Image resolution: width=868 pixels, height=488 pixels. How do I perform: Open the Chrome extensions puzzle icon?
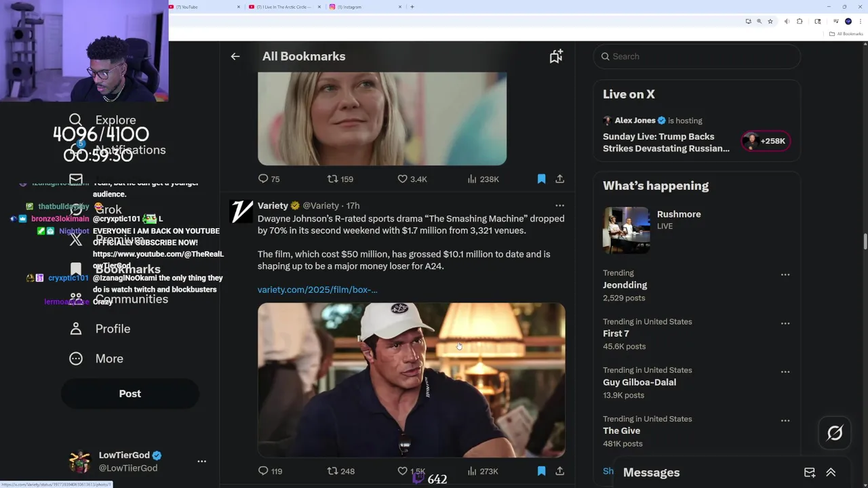click(800, 21)
